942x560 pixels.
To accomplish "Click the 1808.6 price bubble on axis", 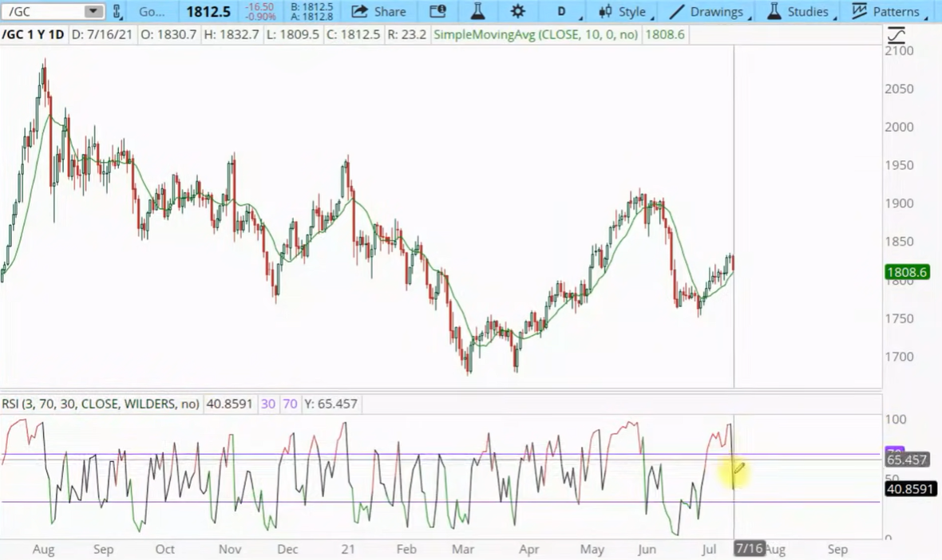I will pyautogui.click(x=907, y=272).
